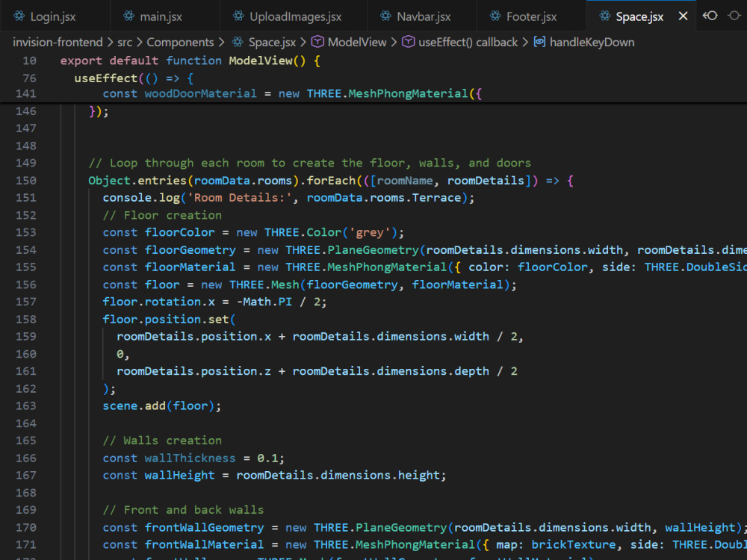Go to previous change arrow icon

click(x=710, y=16)
